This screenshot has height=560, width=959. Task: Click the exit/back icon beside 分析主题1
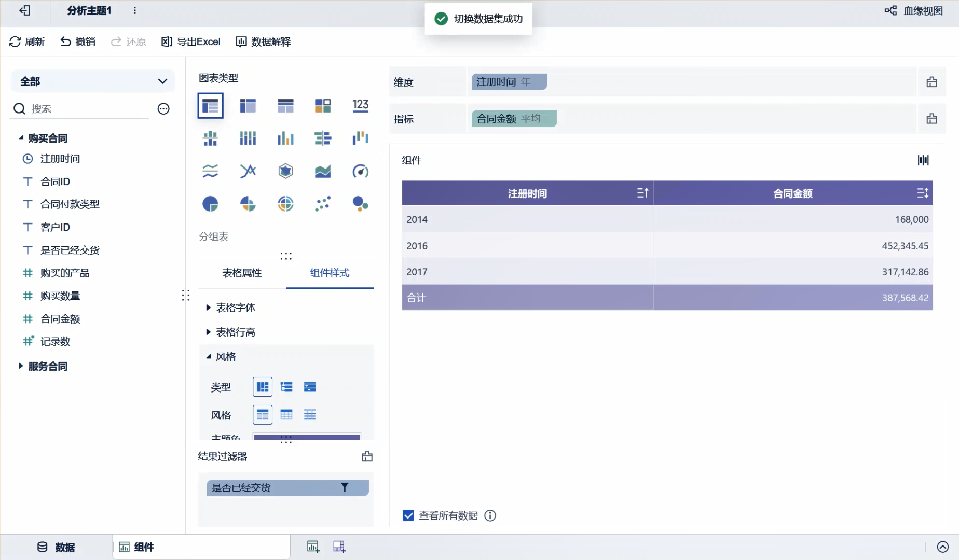click(25, 10)
